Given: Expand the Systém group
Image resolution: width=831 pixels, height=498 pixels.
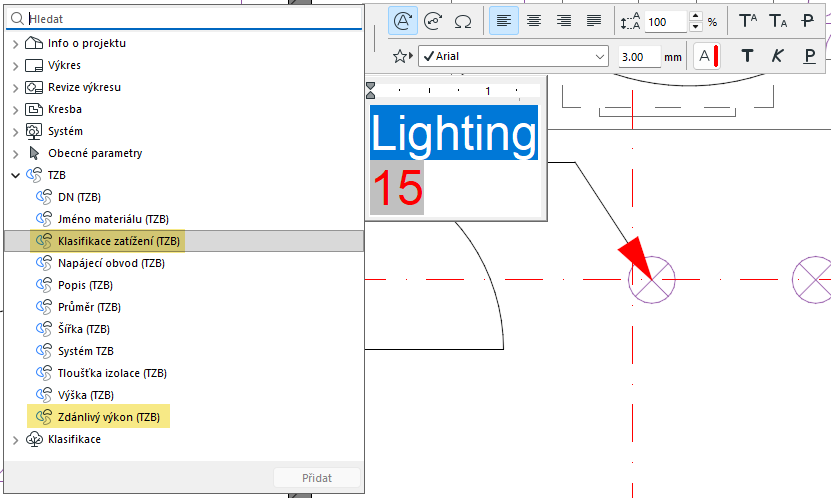Looking at the screenshot, I should [x=15, y=132].
